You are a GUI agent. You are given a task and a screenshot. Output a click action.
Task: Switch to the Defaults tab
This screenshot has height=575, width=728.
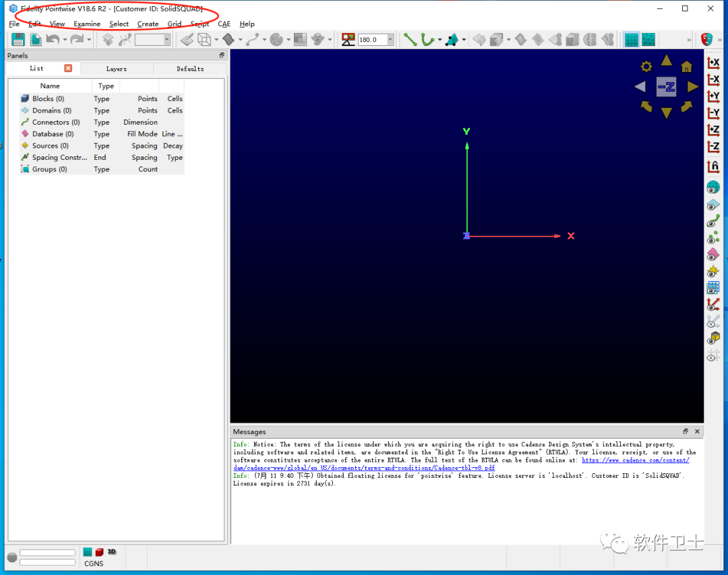coord(190,69)
